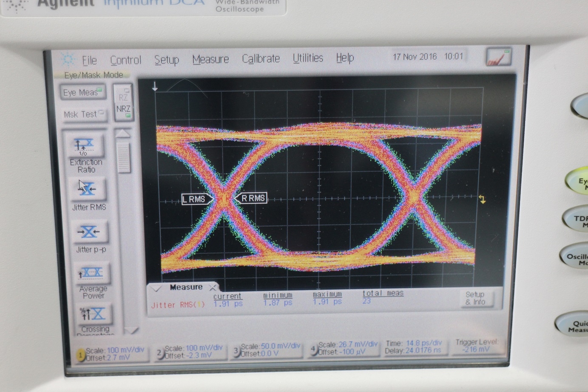Image resolution: width=588 pixels, height=392 pixels.
Task: Click the date and time display
Action: [x=428, y=57]
